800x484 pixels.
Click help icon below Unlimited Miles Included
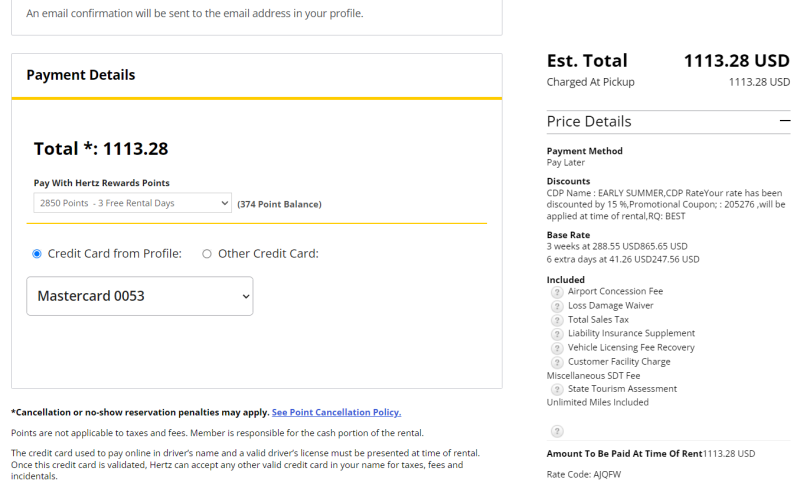pyautogui.click(x=557, y=431)
